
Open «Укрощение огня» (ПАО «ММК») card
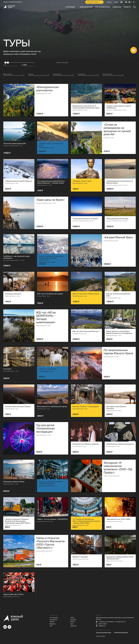[x=120, y=513]
